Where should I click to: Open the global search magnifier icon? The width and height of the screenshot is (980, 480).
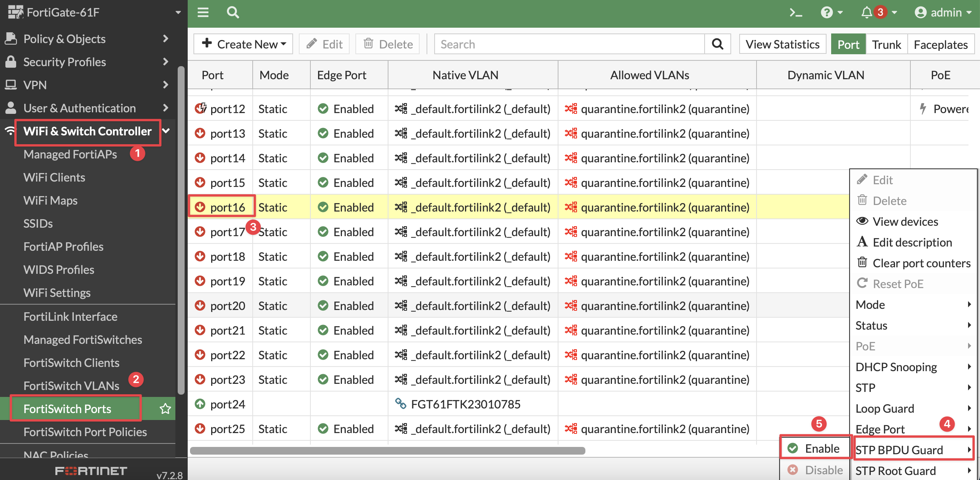tap(233, 13)
